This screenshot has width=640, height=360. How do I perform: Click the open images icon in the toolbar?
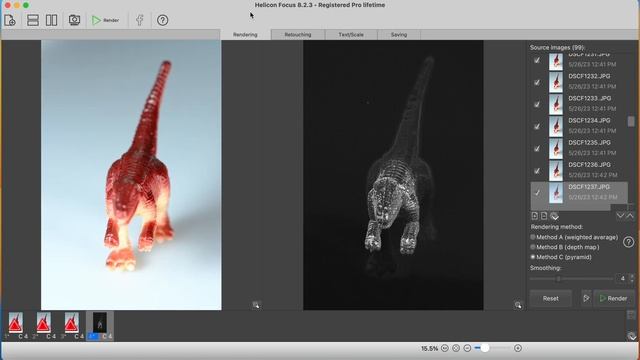click(x=10, y=20)
